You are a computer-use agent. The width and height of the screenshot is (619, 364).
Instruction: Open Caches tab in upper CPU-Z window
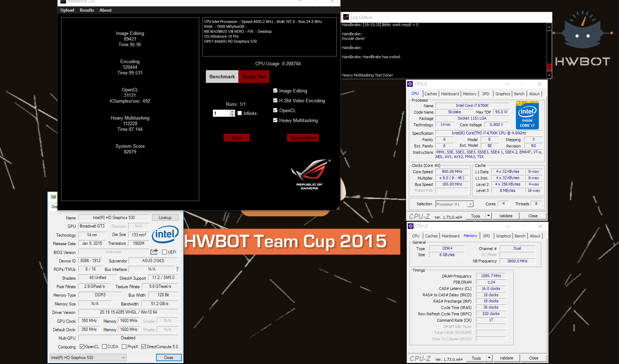[x=430, y=94]
